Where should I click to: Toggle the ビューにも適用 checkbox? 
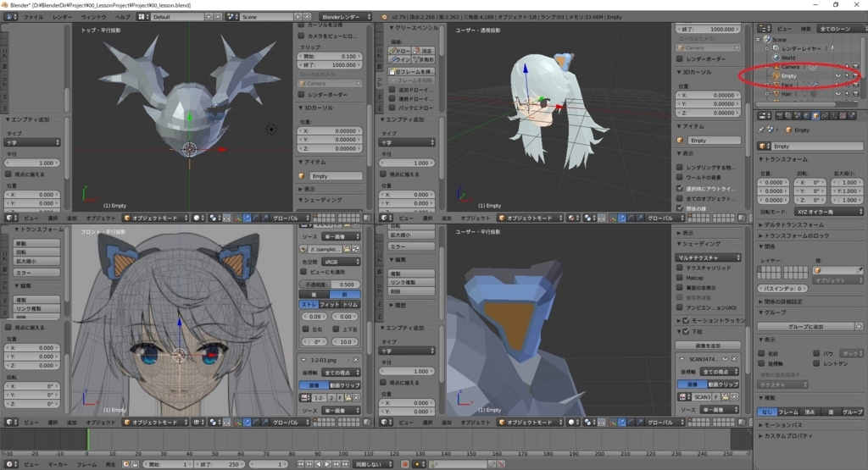(x=303, y=272)
